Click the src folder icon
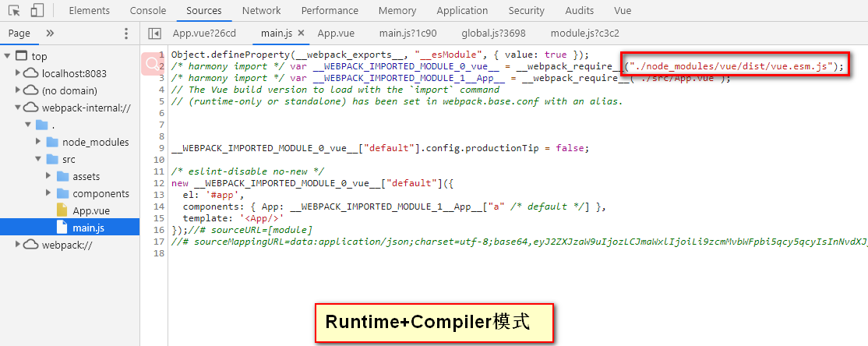 (x=52, y=159)
